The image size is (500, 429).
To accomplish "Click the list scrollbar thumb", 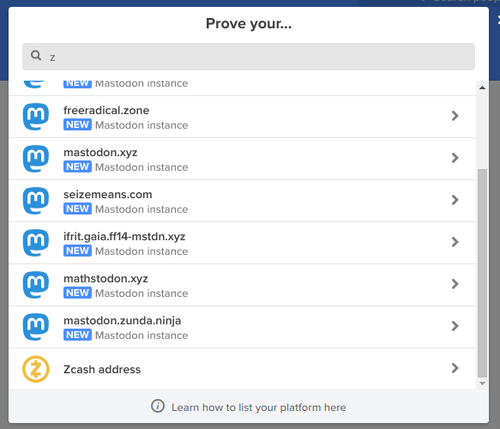I will [482, 273].
